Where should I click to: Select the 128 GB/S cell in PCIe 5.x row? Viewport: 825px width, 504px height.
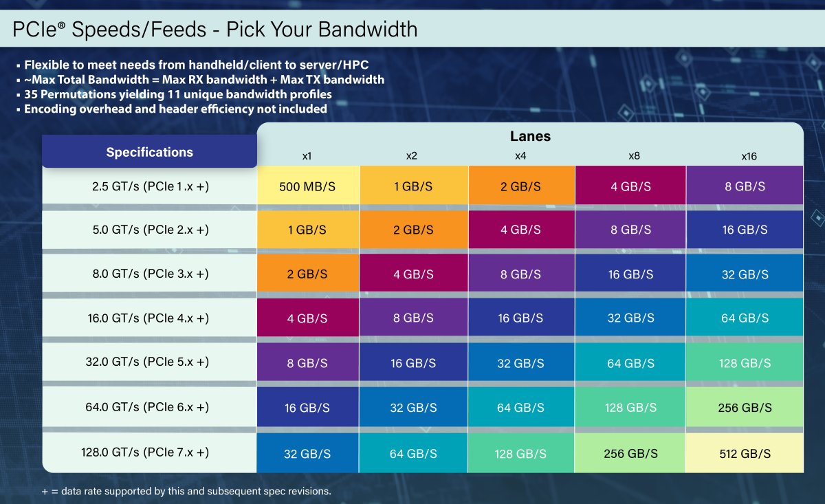tap(745, 363)
